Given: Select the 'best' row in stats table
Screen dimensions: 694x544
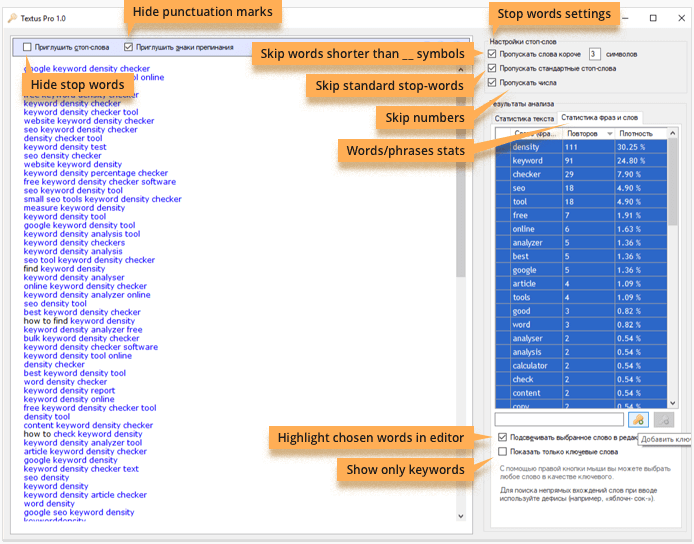Looking at the screenshot, I should coord(581,256).
